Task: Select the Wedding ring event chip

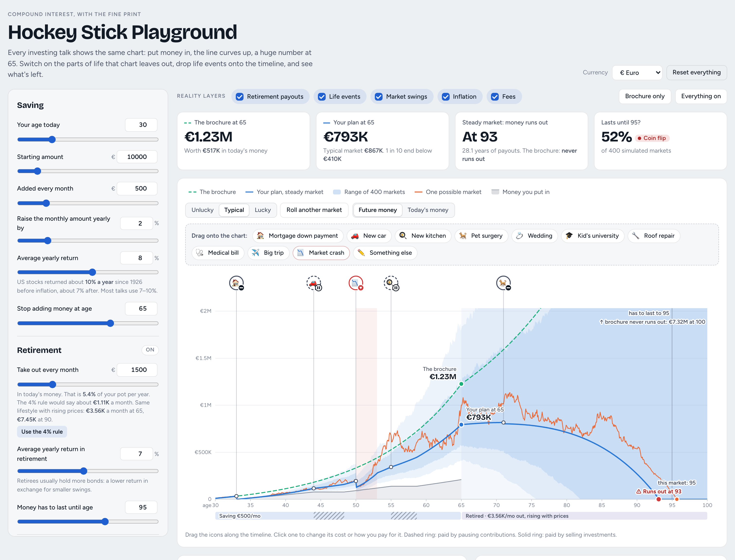Action: pos(534,236)
